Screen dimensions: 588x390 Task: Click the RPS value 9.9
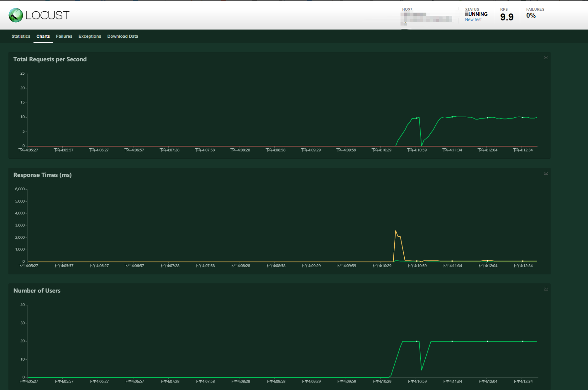[x=507, y=17]
